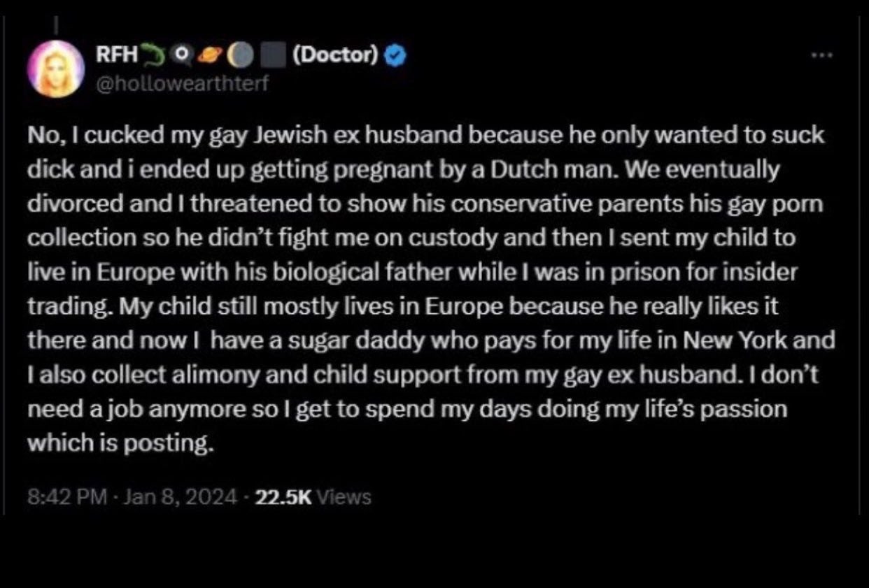
Task: Click the eye speech bubble emoji
Action: pos(179,55)
